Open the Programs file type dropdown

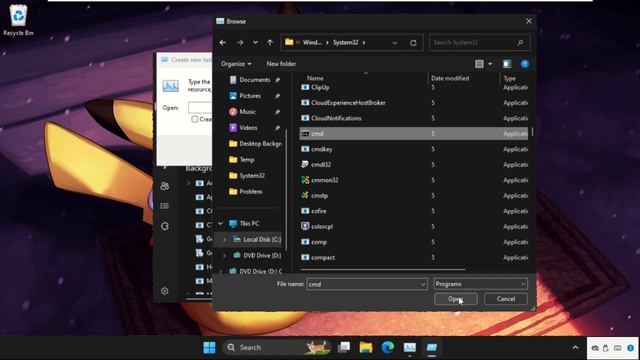(480, 284)
